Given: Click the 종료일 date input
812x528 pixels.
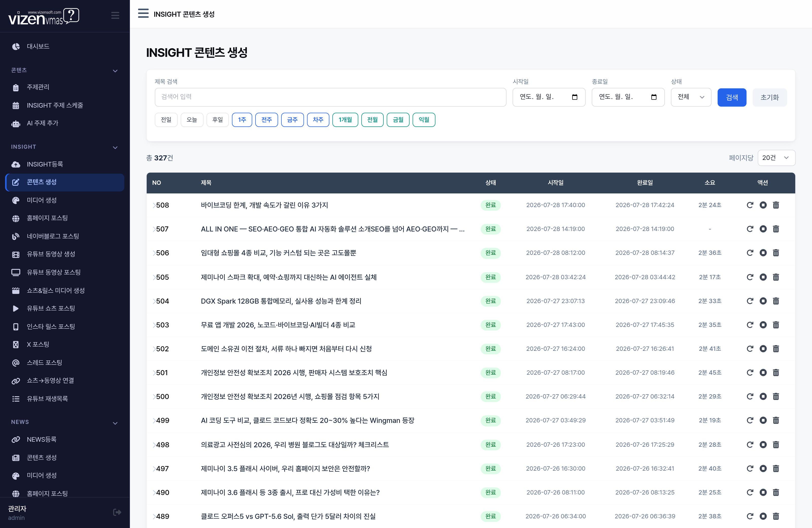Looking at the screenshot, I should click(628, 97).
